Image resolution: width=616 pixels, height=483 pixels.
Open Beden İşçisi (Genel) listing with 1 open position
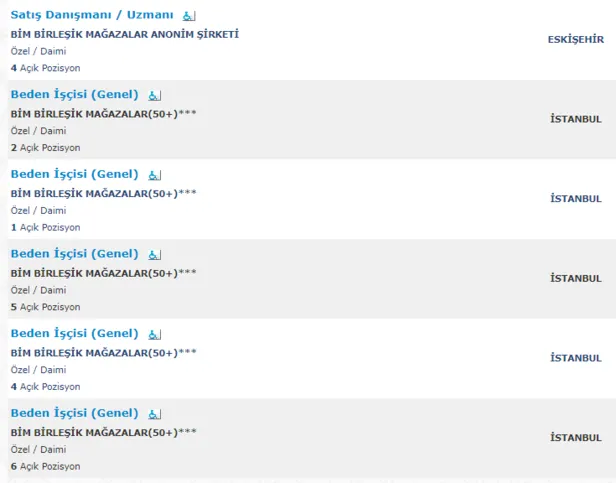coord(74,174)
